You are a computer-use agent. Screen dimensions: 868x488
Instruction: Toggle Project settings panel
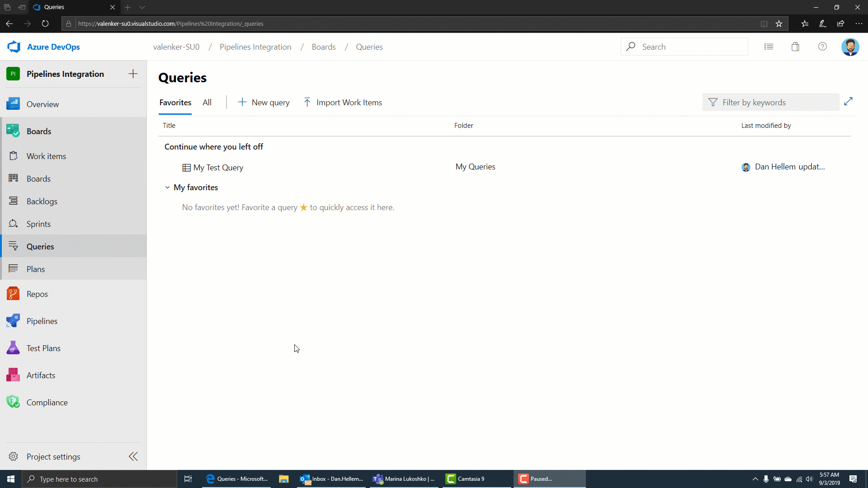coord(133,456)
